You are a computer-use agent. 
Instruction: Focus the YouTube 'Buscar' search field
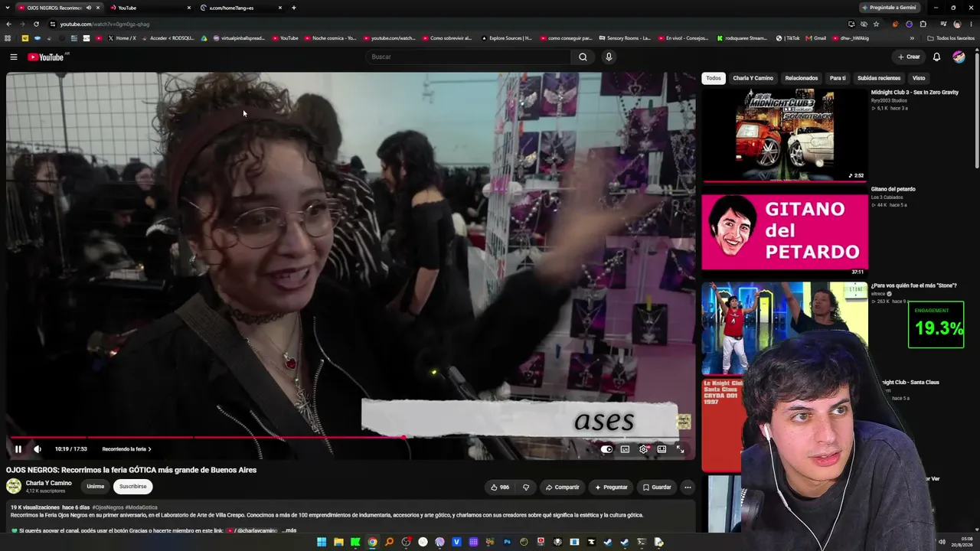pos(469,57)
